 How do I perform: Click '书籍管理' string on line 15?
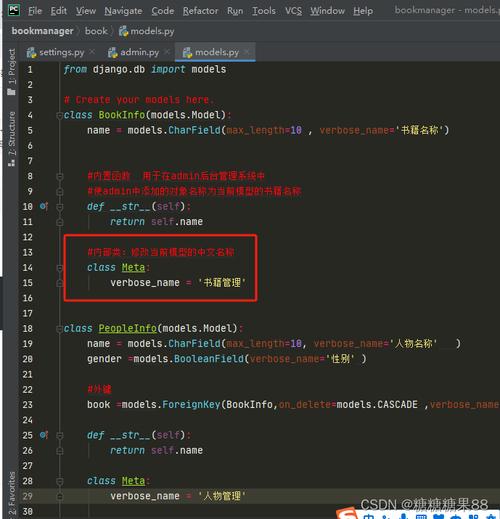pos(222,283)
